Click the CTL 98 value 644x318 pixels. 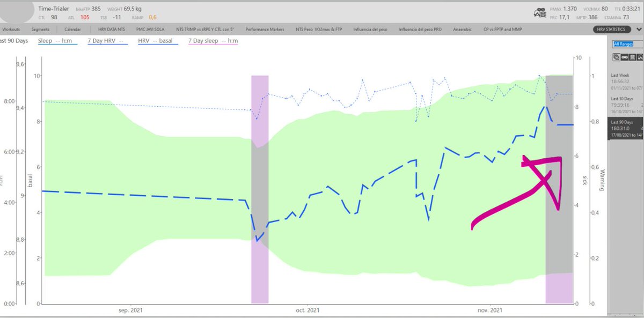click(48, 18)
